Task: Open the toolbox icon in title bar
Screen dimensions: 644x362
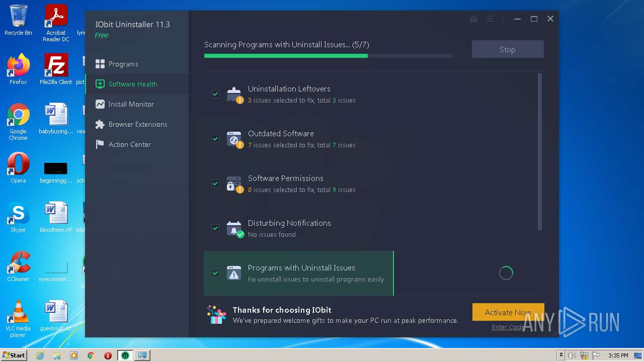Action: [473, 19]
